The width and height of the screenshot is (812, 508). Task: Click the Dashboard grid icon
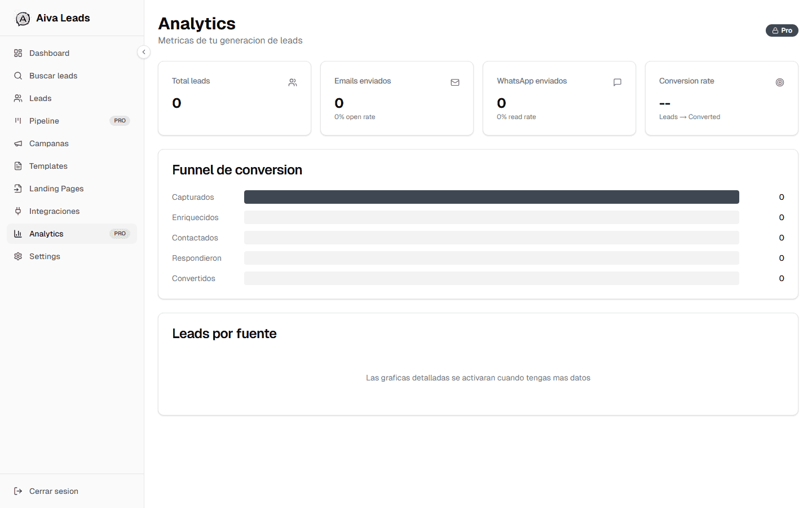[x=18, y=53]
